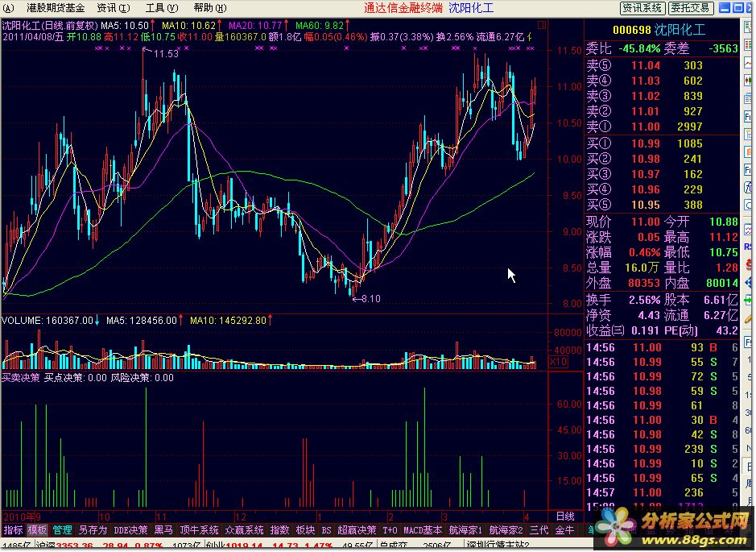Select the 模板 tab
Viewport: 756px width, 552px height.
pyautogui.click(x=37, y=530)
